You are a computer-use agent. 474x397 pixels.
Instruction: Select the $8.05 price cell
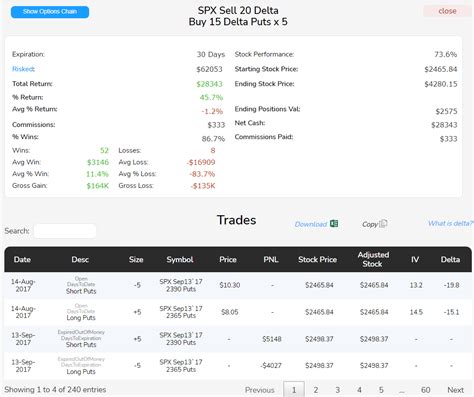[230, 312]
